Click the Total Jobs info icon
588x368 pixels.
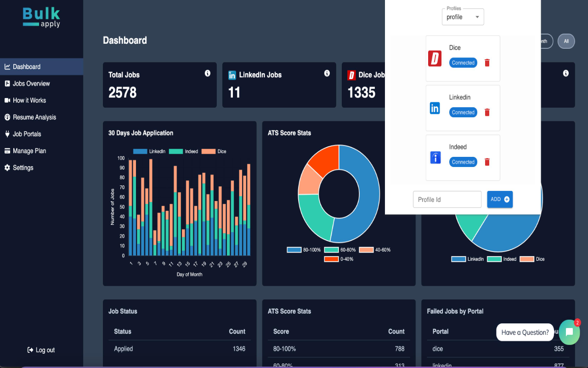pos(208,73)
